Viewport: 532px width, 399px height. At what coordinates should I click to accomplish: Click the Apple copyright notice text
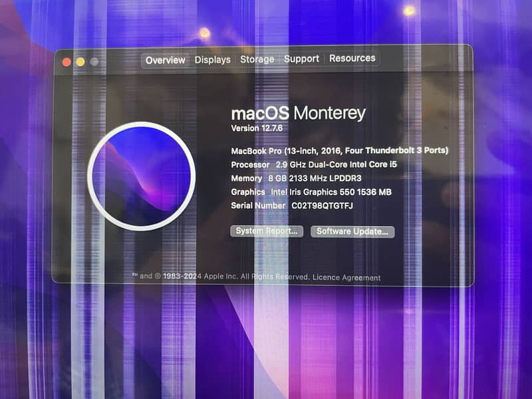pos(221,276)
